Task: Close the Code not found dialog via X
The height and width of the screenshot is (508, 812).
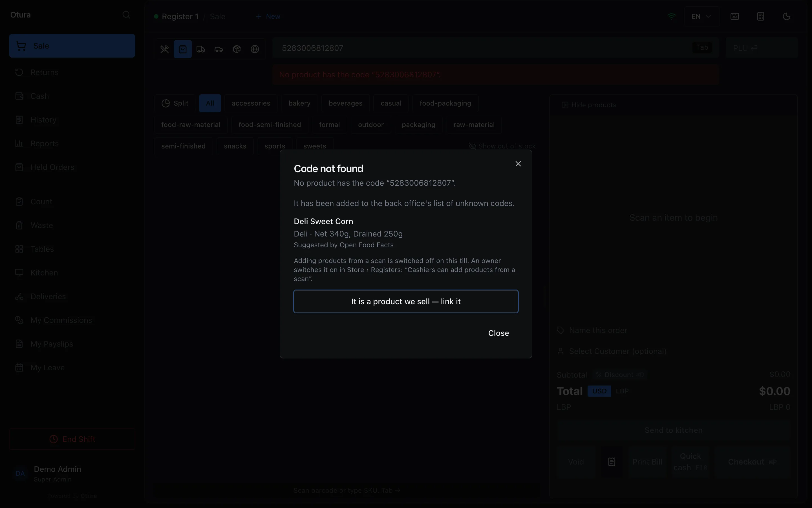Action: [x=518, y=164]
